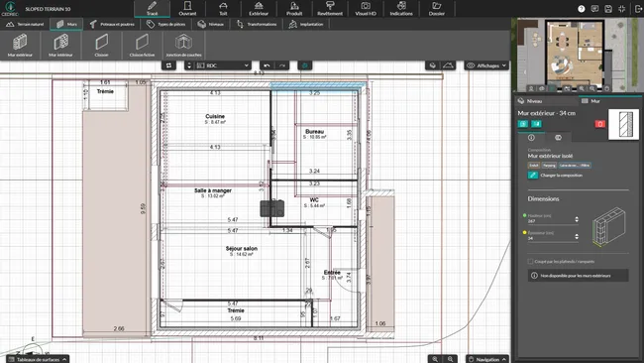Switch to the Poteaux et poutres tab

(x=112, y=24)
